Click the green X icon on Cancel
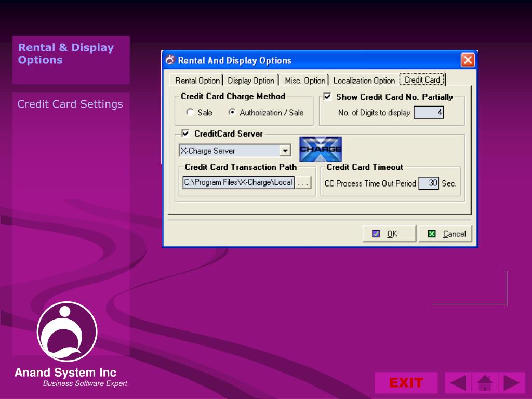Image resolution: width=532 pixels, height=399 pixels. pos(432,234)
